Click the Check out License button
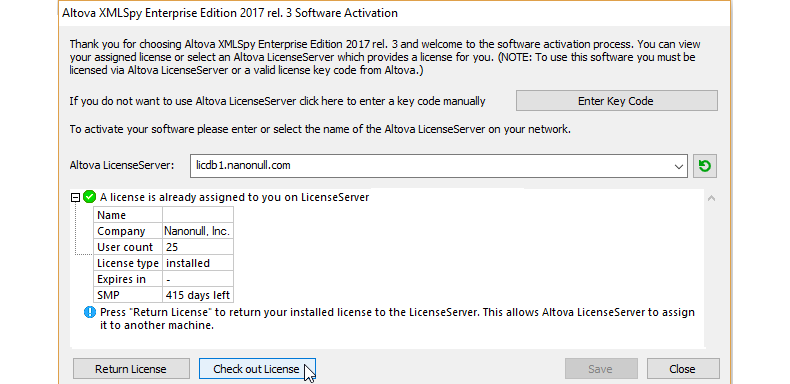The height and width of the screenshot is (384, 790). coord(257,369)
